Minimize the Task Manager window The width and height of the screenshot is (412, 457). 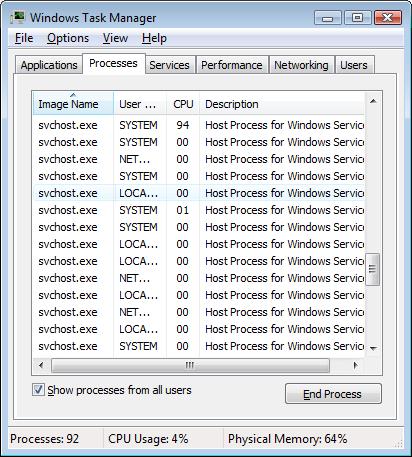[x=328, y=18]
